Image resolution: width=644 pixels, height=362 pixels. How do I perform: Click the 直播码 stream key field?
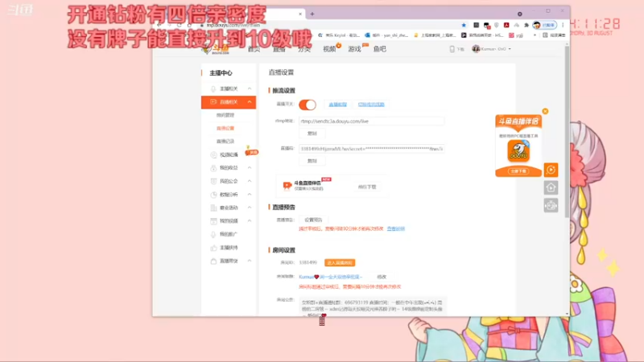pos(371,149)
